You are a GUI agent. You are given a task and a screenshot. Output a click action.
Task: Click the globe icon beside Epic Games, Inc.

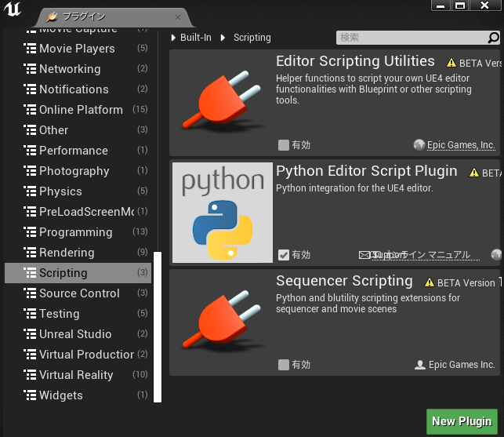click(419, 145)
